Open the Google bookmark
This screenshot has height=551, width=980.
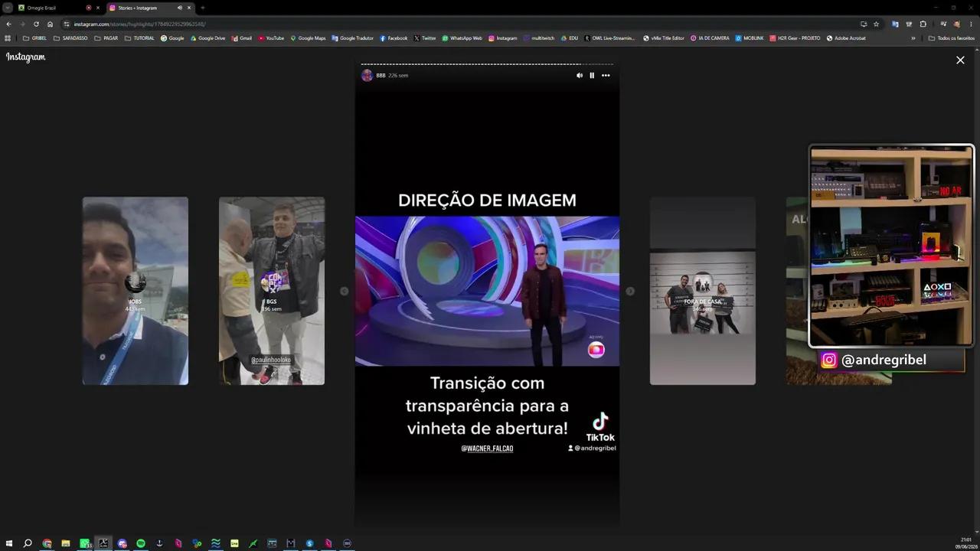[x=172, y=38]
